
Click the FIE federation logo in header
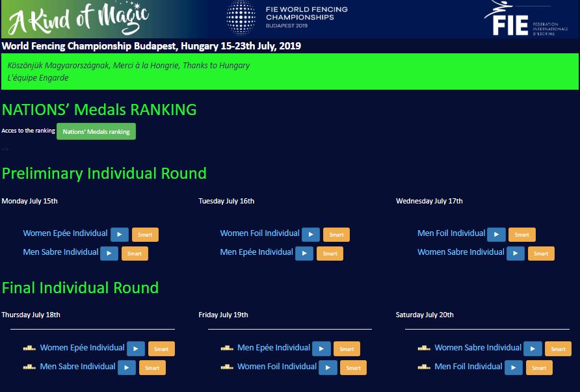pos(525,18)
